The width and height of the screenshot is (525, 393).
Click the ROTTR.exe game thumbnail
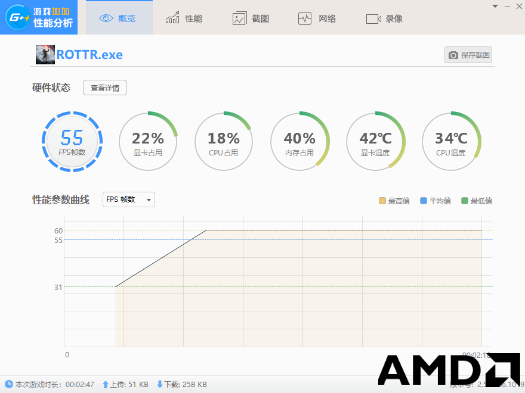click(x=45, y=55)
